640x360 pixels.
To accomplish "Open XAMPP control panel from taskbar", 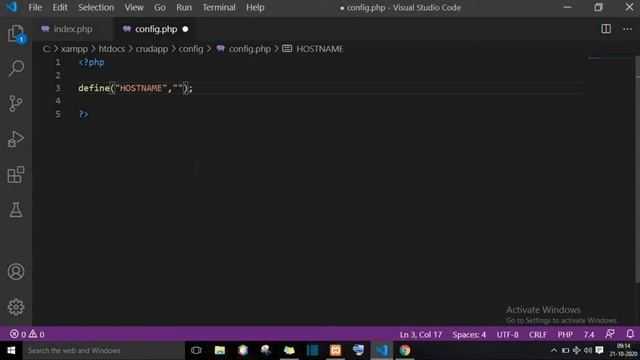I will [x=336, y=351].
